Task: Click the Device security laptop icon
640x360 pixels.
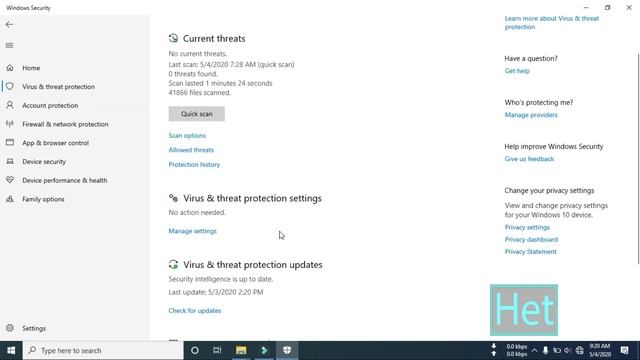Action: pyautogui.click(x=10, y=162)
